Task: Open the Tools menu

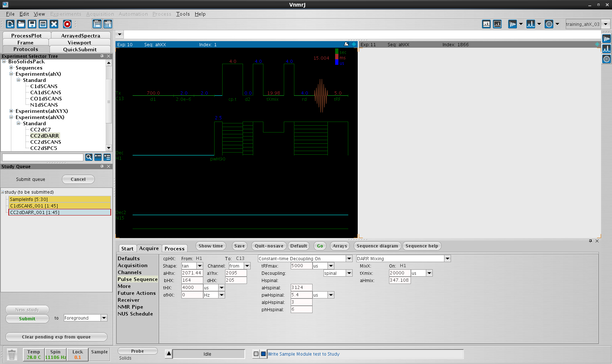Action: [x=183, y=14]
